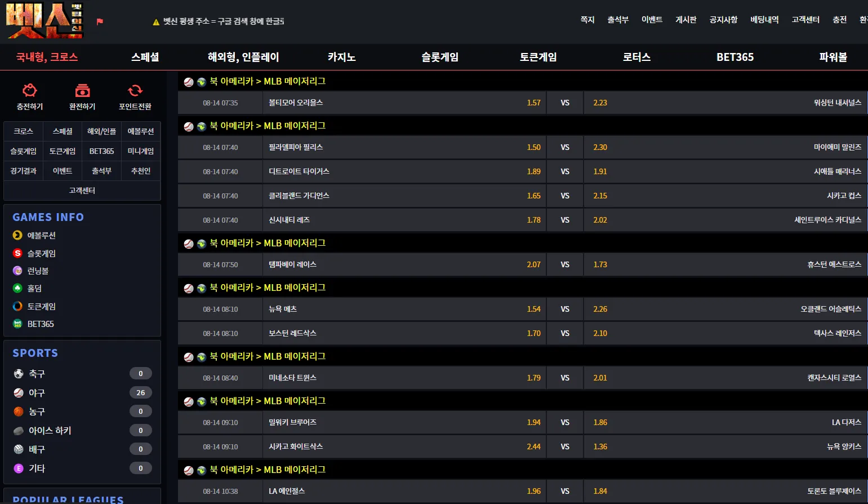Screen dimensions: 868x504
Task: Click the red S 슬롯게임 icon under Games Info
Action: pos(17,253)
